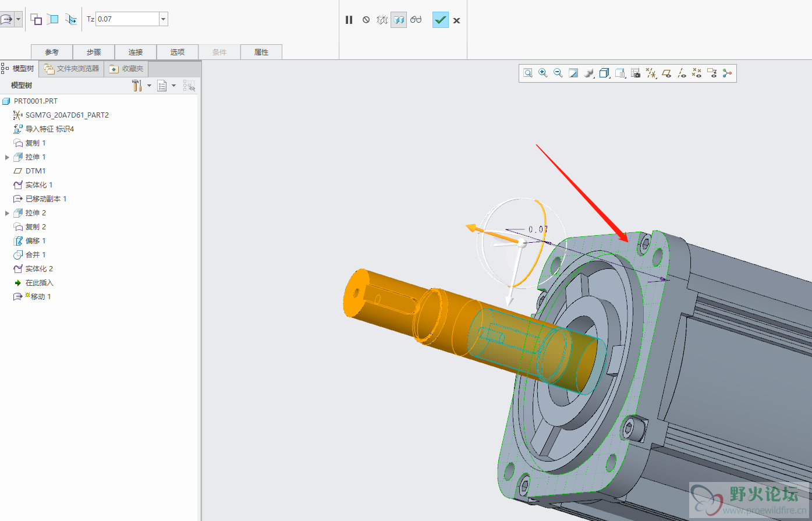Click the 0.07 dimension in the viewport
The image size is (812, 521).
[538, 229]
